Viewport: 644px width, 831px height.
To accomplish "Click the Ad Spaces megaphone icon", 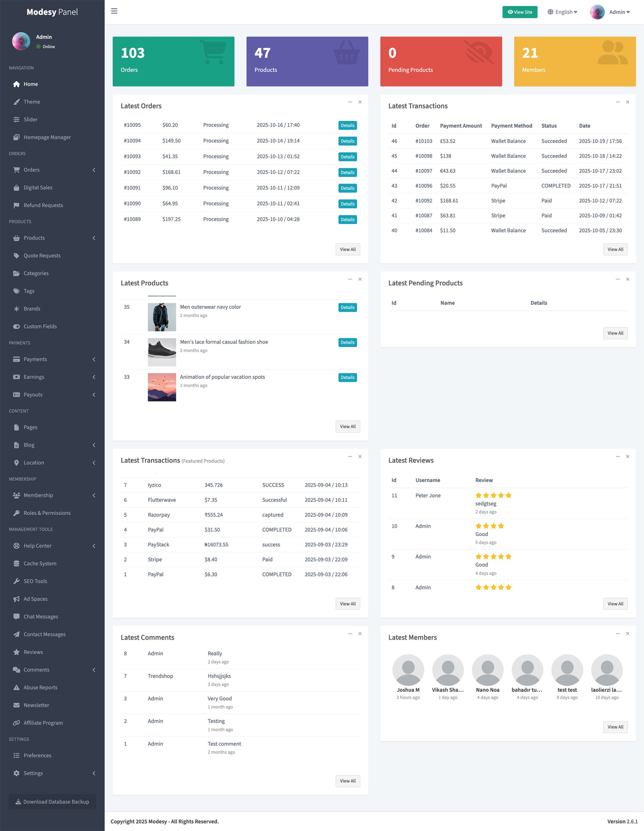I will 16,599.
